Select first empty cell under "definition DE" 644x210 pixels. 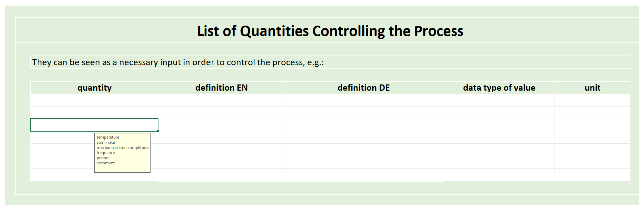tap(364, 100)
